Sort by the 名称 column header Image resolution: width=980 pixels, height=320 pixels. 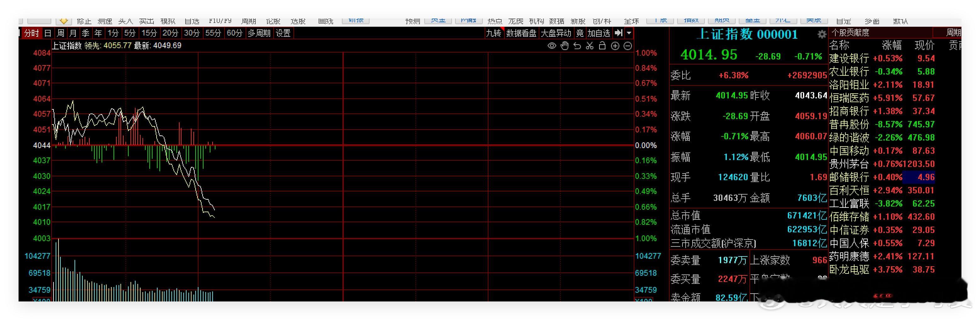839,46
